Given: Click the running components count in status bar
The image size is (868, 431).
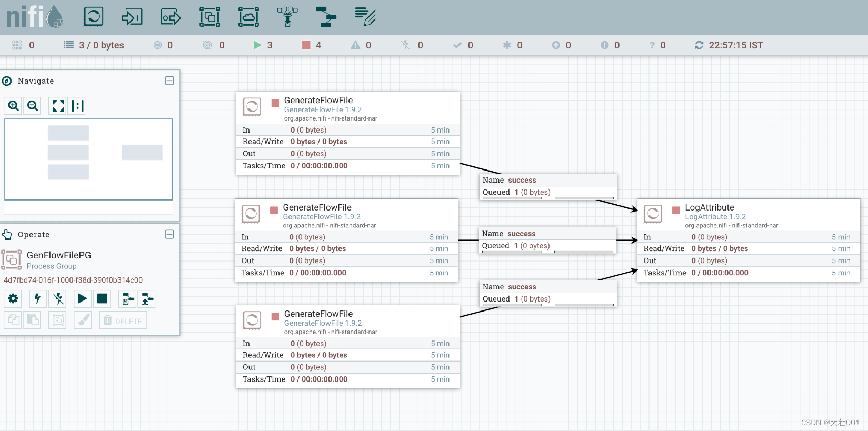Looking at the screenshot, I should (263, 45).
